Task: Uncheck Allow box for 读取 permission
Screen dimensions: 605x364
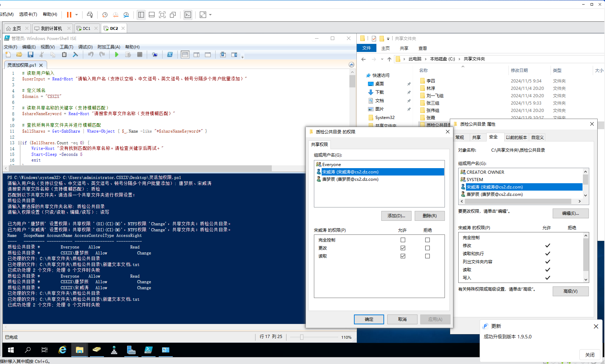Action: tap(403, 256)
